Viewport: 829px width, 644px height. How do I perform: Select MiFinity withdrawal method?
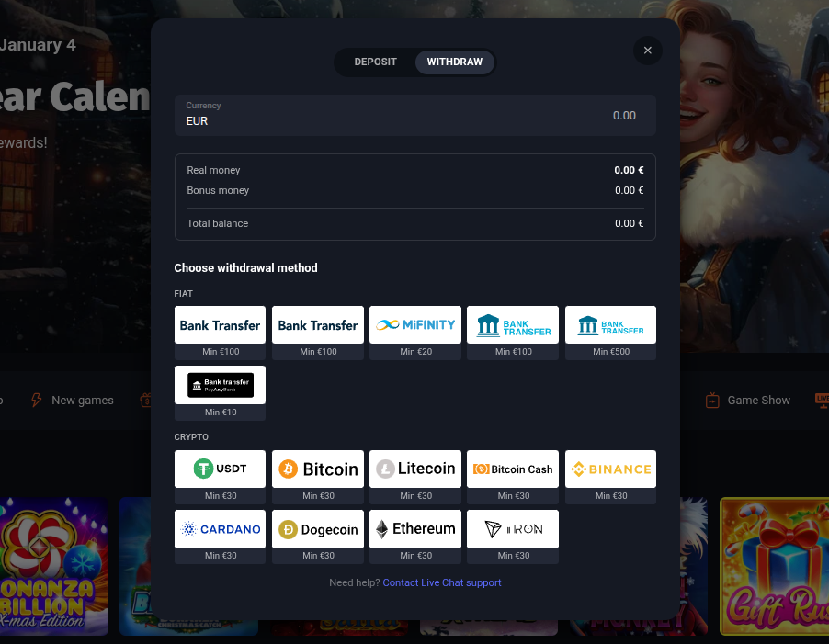(x=415, y=325)
